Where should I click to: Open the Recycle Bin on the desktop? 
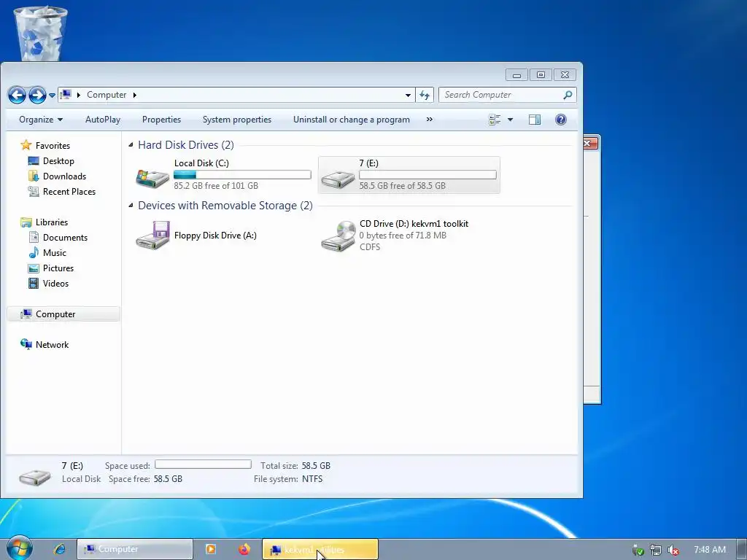click(x=41, y=34)
